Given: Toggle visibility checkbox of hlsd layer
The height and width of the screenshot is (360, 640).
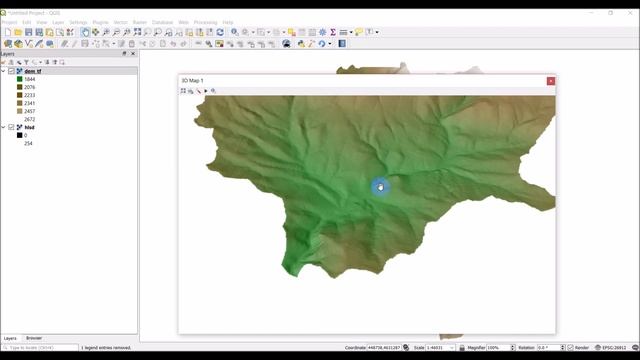Looking at the screenshot, I should click(x=11, y=127).
